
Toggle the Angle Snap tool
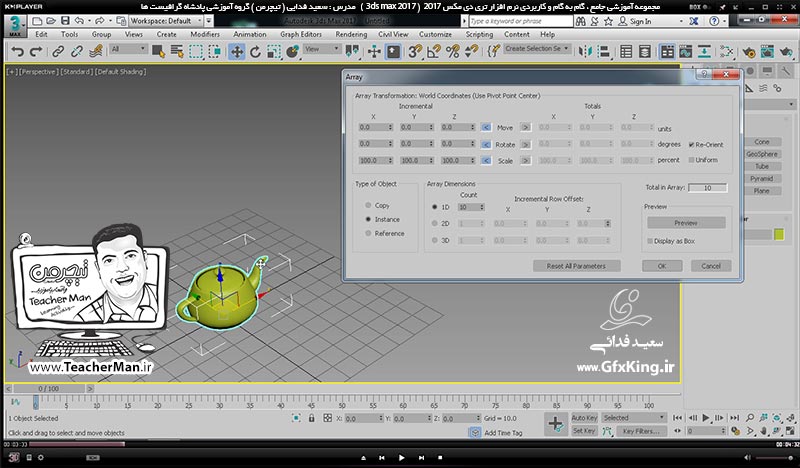tap(434, 52)
